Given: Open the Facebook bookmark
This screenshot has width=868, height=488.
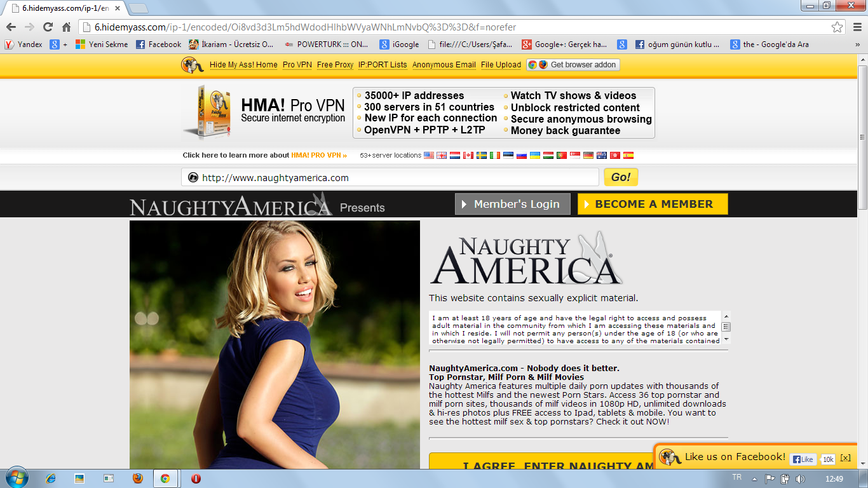Looking at the screenshot, I should click(159, 44).
